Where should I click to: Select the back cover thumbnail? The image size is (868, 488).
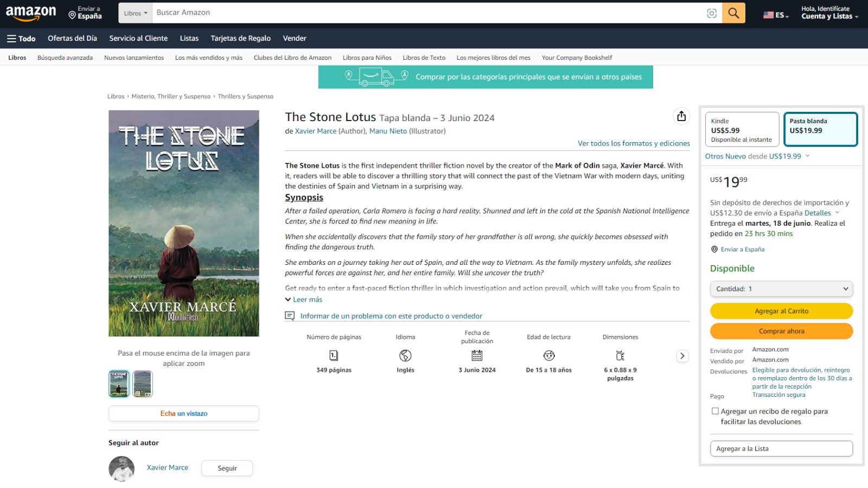(143, 384)
